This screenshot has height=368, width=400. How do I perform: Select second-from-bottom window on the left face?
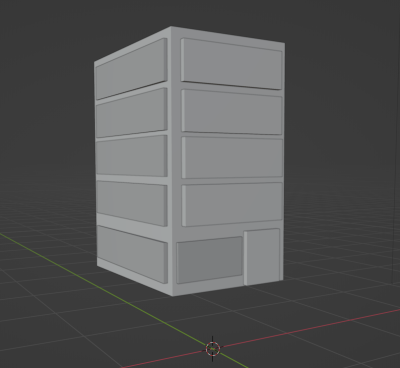coord(132,203)
